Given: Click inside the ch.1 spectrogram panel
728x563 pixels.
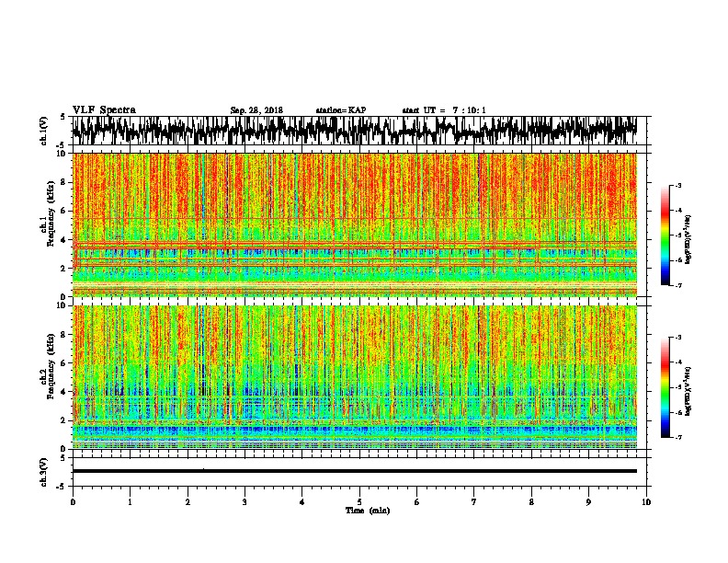Looking at the screenshot, I should point(354,224).
